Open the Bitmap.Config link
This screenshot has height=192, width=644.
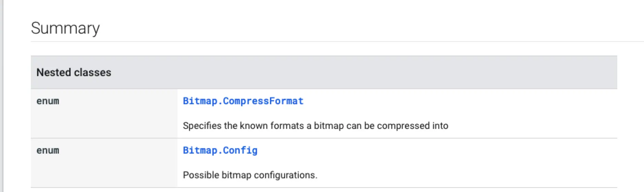(220, 151)
